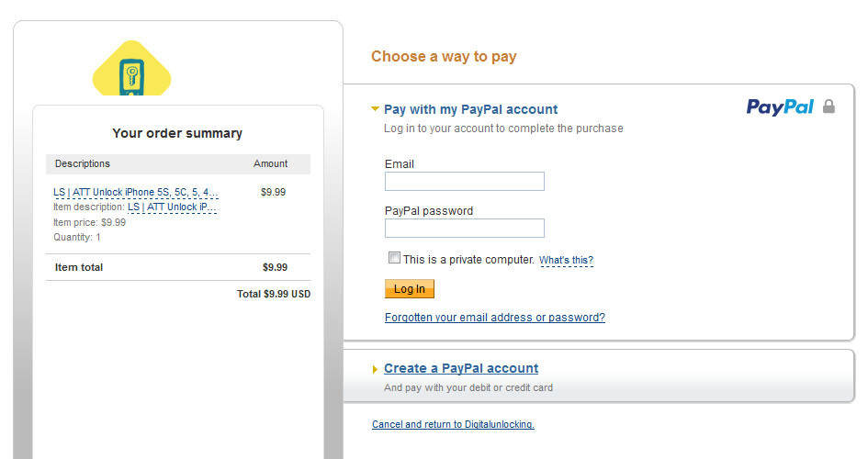Image resolution: width=868 pixels, height=459 pixels.
Task: Cancel and return to Digitalunlocking
Action: pos(453,424)
